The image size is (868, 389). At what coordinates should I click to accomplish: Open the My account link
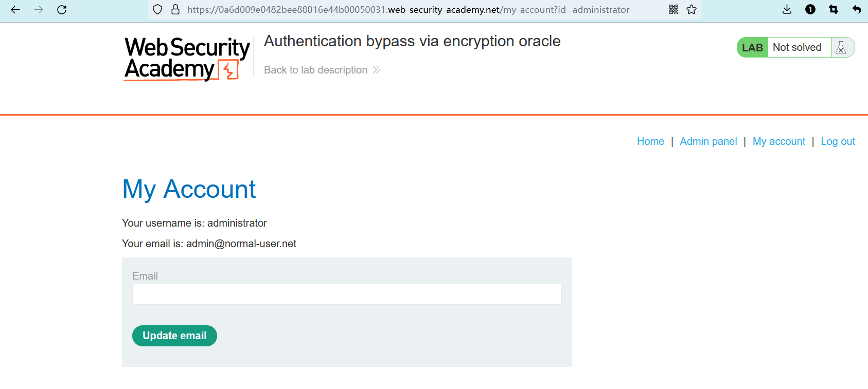[x=779, y=141]
